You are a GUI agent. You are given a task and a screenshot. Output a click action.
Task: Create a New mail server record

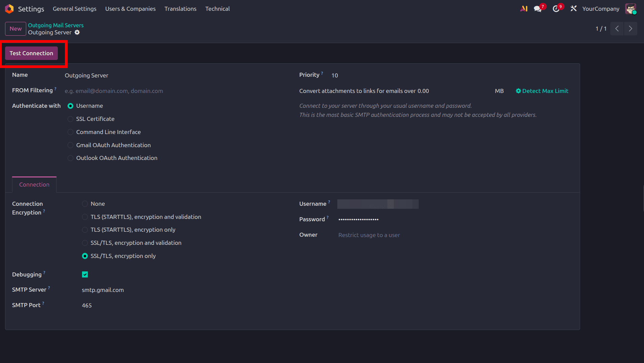coord(15,29)
